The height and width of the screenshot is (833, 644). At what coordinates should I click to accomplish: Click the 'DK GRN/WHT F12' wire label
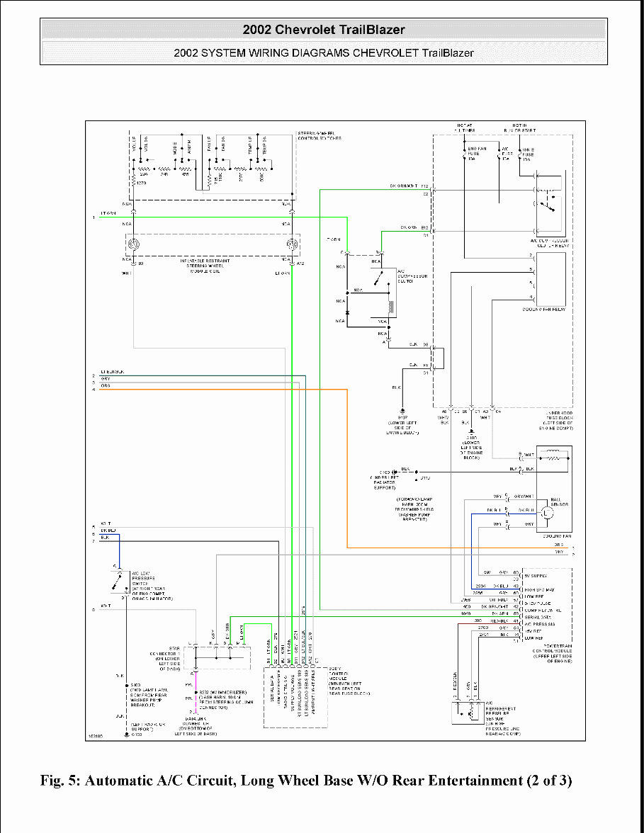click(409, 186)
